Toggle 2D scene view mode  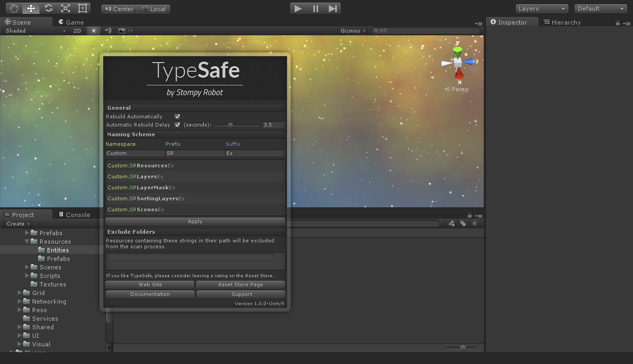(x=77, y=30)
